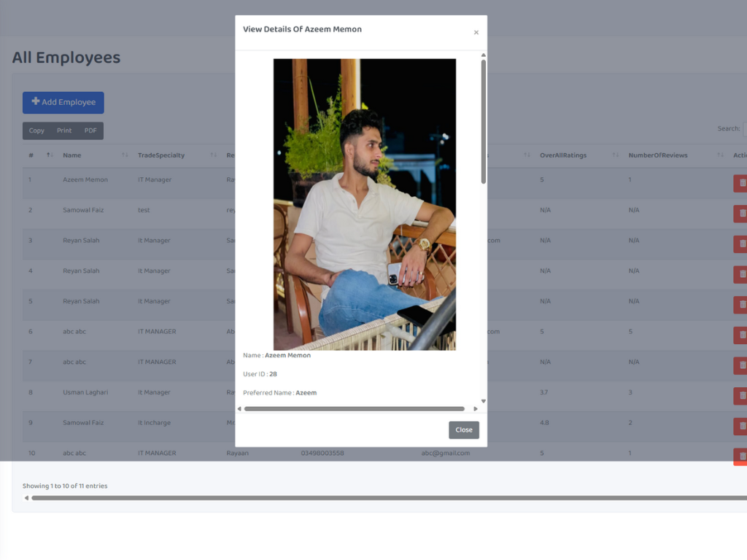Delete the Azeem Memon row via trash icon
Screen dimensions: 747x560
pyautogui.click(x=741, y=183)
